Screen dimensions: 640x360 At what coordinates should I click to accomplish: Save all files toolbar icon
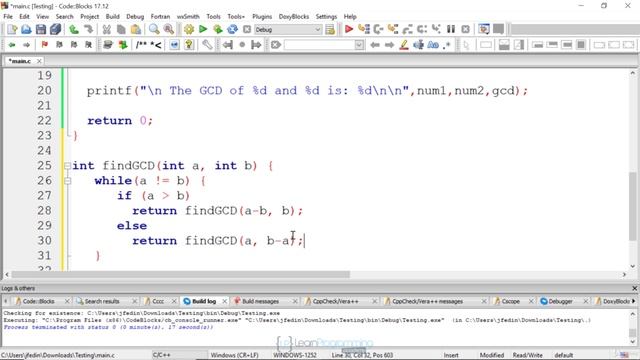(x=56, y=29)
